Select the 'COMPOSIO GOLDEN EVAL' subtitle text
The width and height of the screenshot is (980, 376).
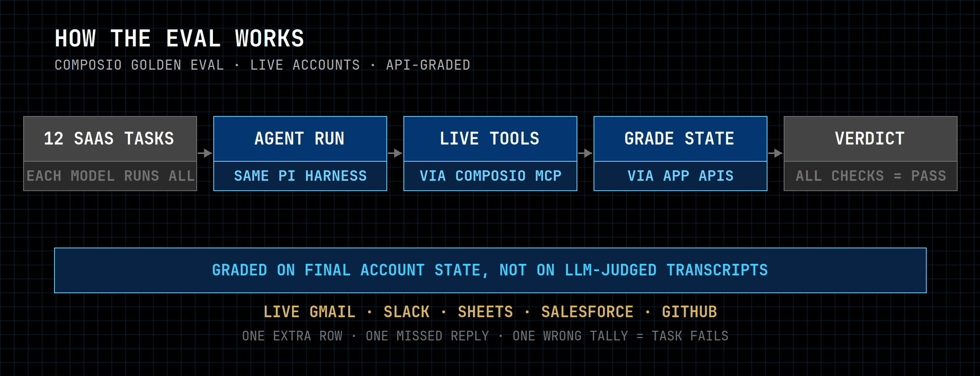tap(139, 65)
